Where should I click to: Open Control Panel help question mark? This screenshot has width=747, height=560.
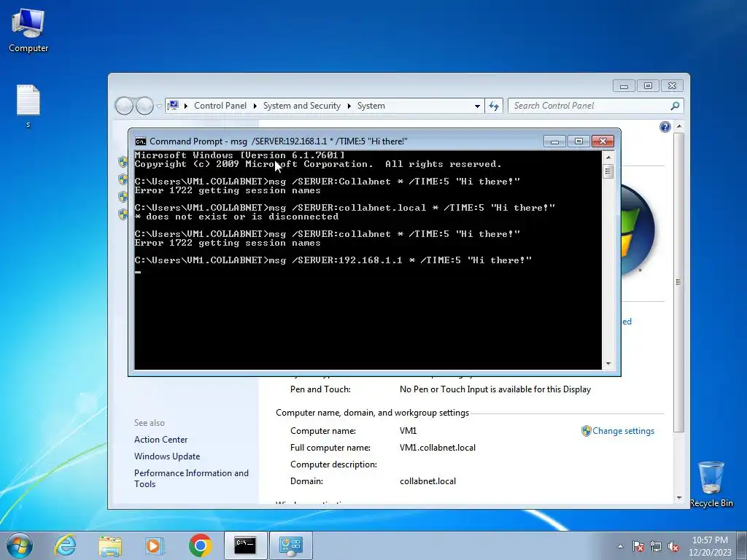[x=665, y=127]
